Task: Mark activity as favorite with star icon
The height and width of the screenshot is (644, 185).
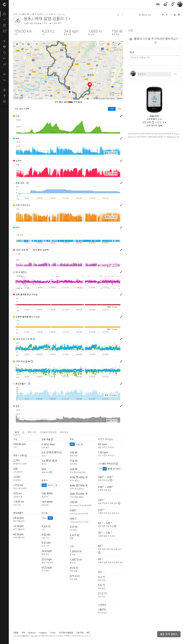Action: [167, 15]
